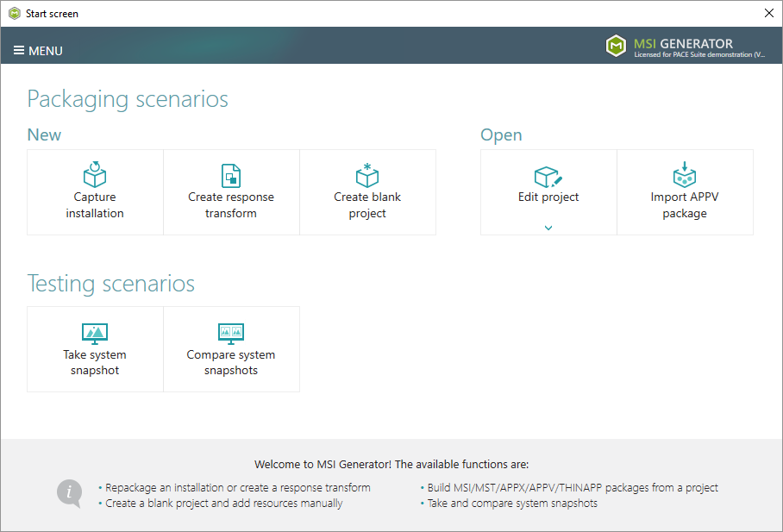783x532 pixels.
Task: Select the Create response transform label
Action: 231,205
